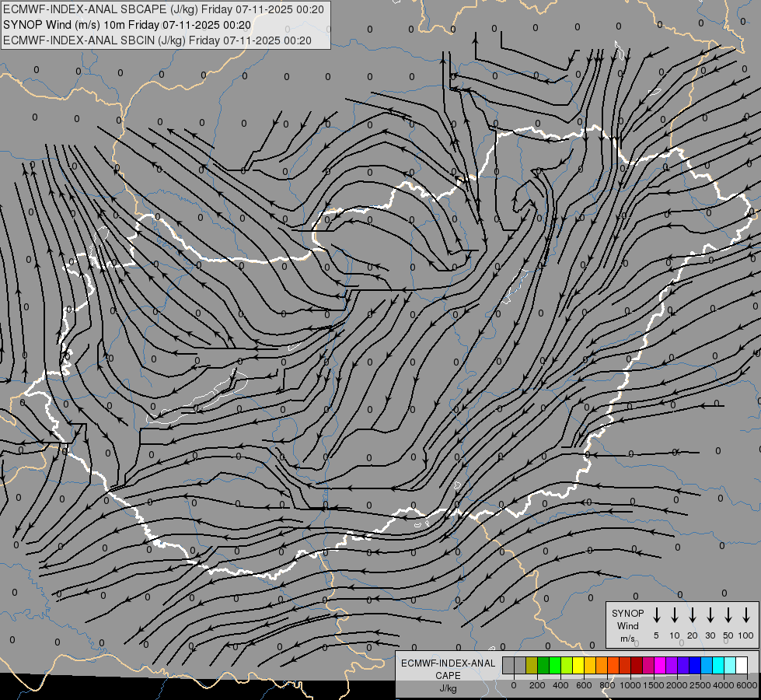Pick the pure yellow CAPE swatch
This screenshot has width=761, height=700.
coord(578,666)
